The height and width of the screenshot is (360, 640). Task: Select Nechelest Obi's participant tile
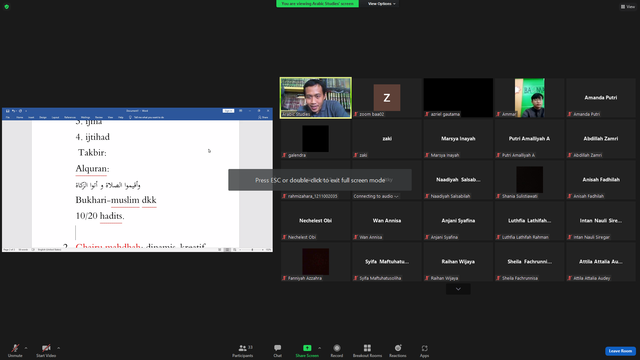[x=316, y=221]
